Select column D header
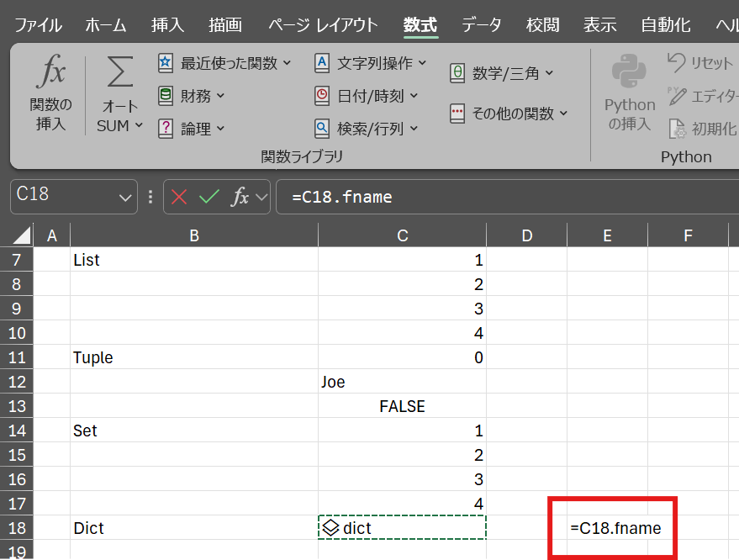This screenshot has height=560, width=739. point(527,235)
